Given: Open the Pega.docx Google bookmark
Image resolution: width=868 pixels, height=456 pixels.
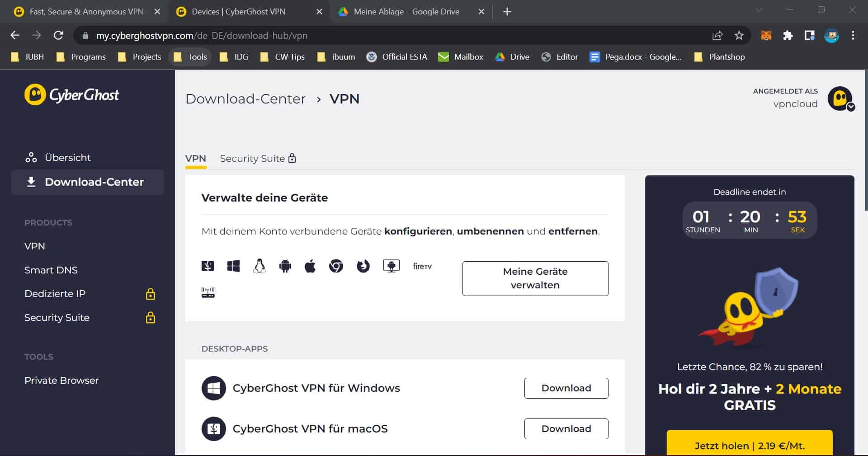Looking at the screenshot, I should click(636, 57).
